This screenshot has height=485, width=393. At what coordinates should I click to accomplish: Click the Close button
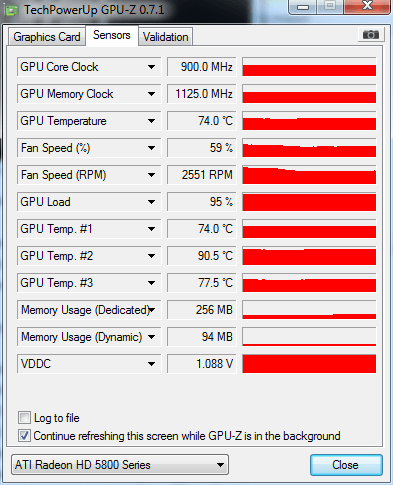346,465
